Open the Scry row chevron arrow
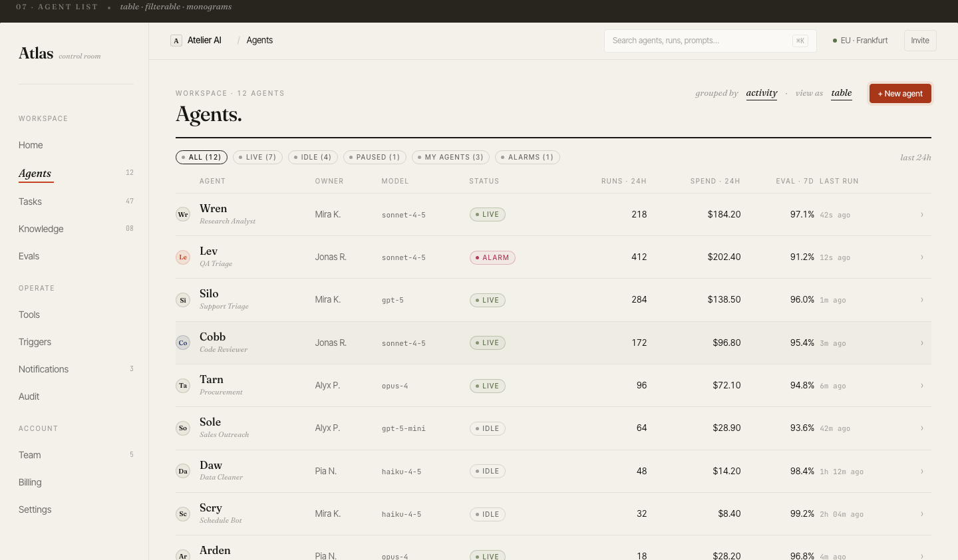 pyautogui.click(x=921, y=513)
